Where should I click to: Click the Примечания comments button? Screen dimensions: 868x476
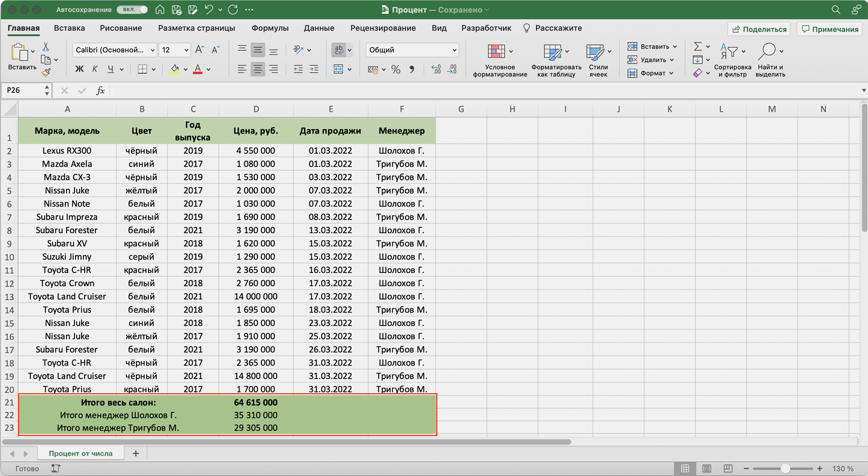pyautogui.click(x=830, y=29)
